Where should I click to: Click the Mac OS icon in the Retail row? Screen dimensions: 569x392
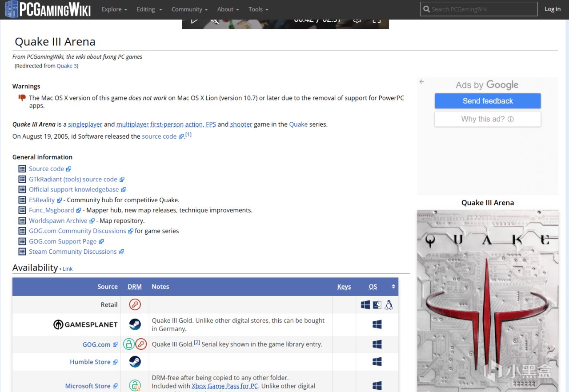point(377,305)
